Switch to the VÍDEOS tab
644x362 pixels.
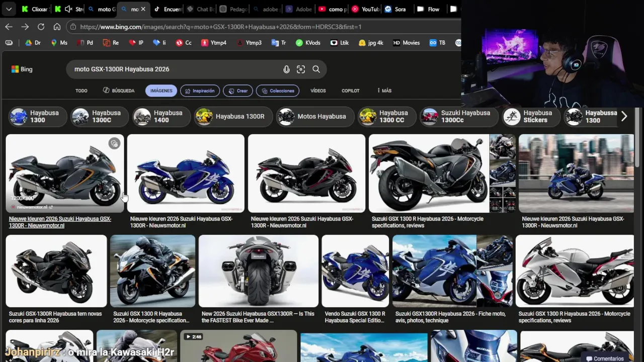(318, 90)
